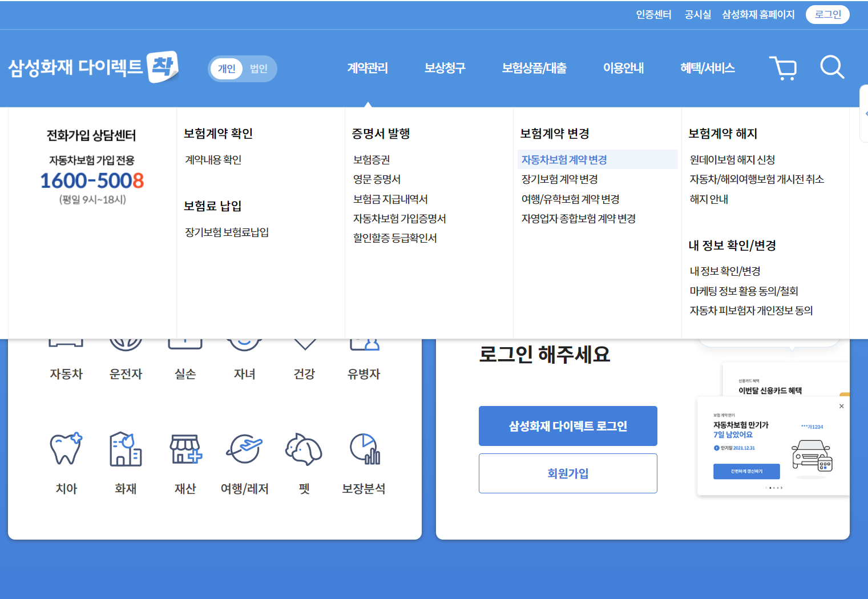The image size is (868, 599).
Task: Open the 보장분석 coverage analysis icon
Action: pos(364,449)
